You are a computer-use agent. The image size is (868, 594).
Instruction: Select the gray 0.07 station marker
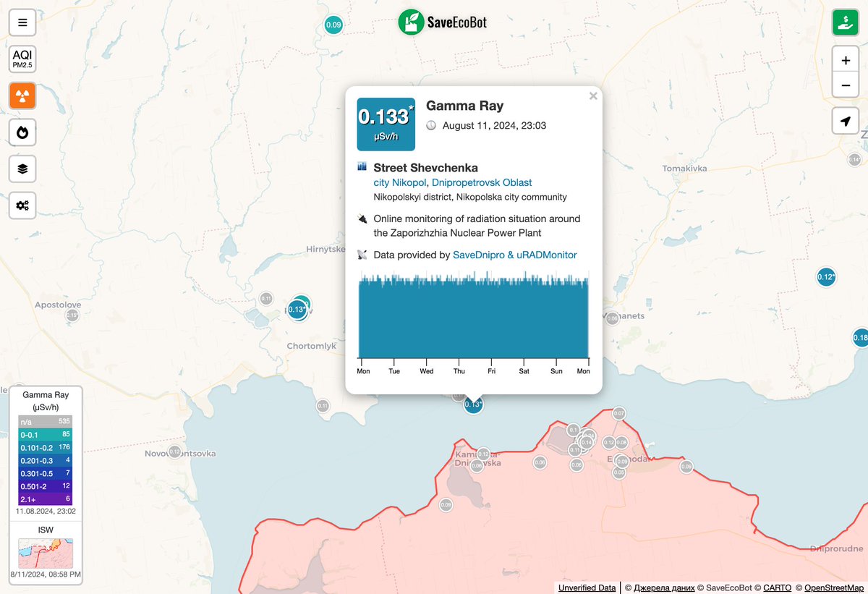click(x=619, y=414)
